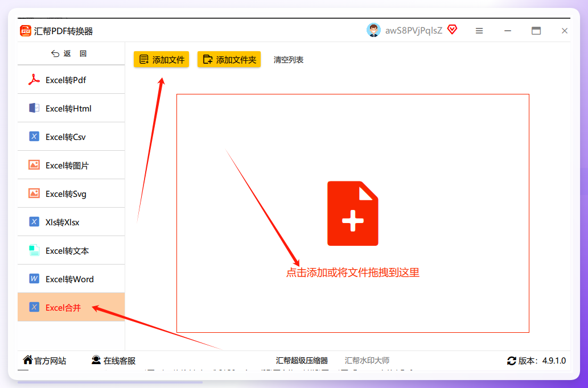This screenshot has height=388, width=588.
Task: Click the Xls转Xlsx blue X icon
Action: click(x=34, y=222)
